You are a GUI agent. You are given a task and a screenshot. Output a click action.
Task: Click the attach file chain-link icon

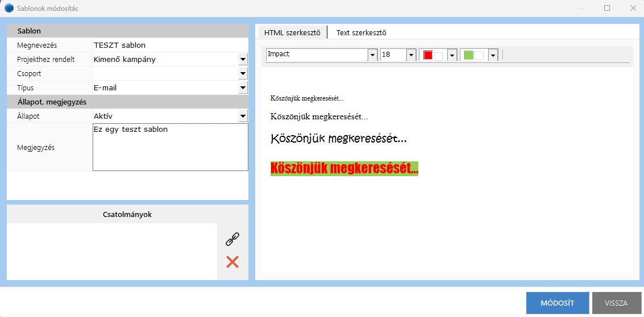[232, 239]
